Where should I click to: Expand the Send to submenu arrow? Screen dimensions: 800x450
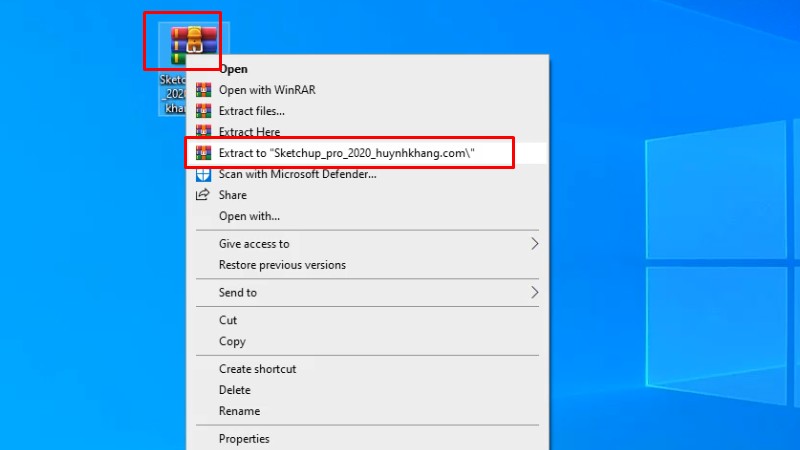click(x=534, y=293)
